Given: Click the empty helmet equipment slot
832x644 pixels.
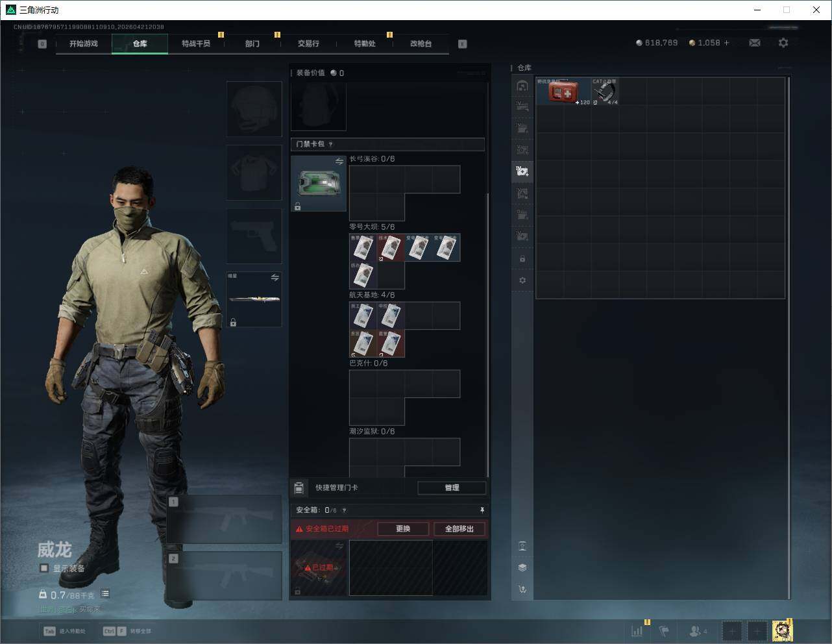Looking at the screenshot, I should (x=254, y=109).
